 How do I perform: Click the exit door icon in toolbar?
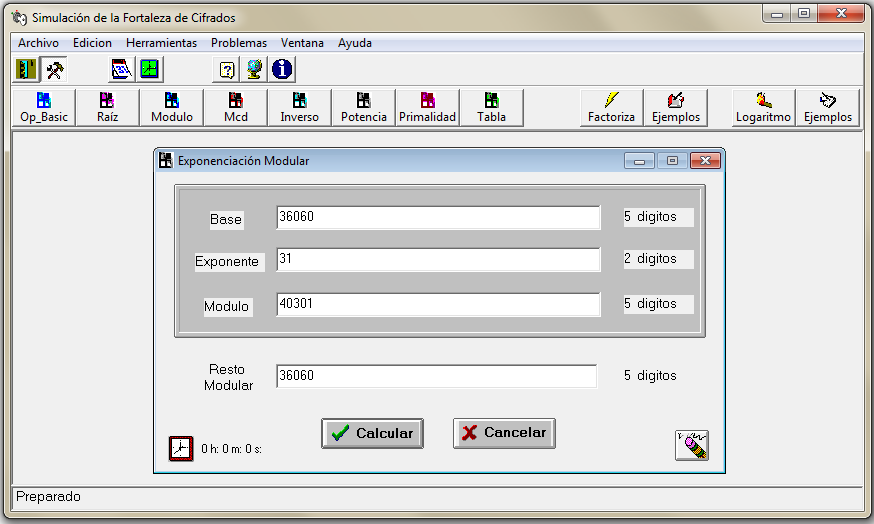coord(26,69)
